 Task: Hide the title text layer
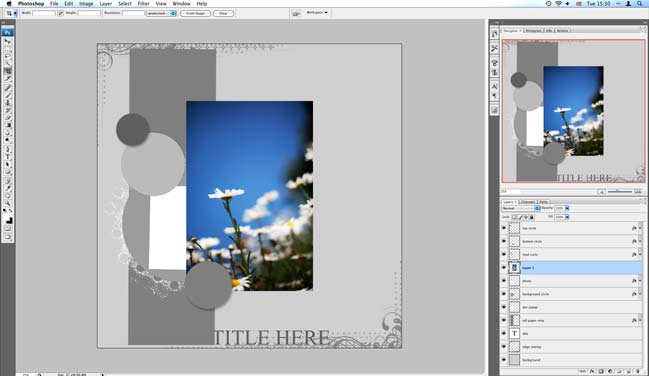[x=504, y=333]
